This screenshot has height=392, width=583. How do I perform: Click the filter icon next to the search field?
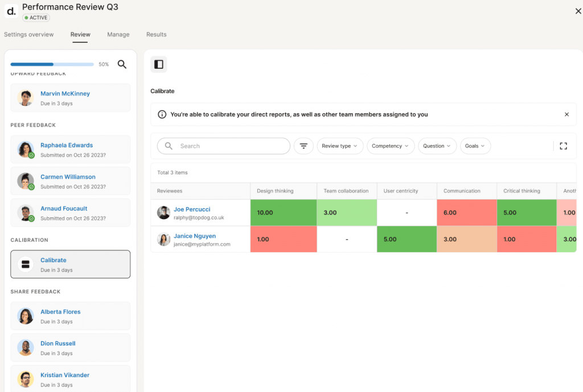[303, 146]
